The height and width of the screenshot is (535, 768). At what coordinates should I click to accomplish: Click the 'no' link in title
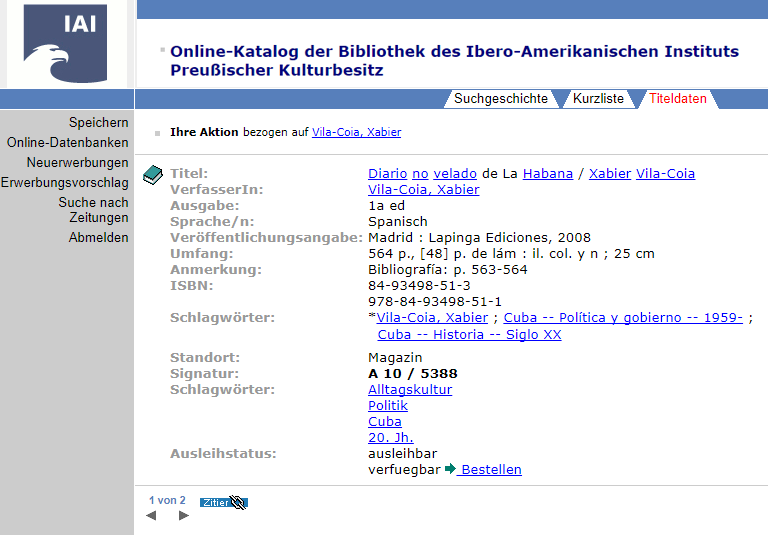(x=420, y=173)
